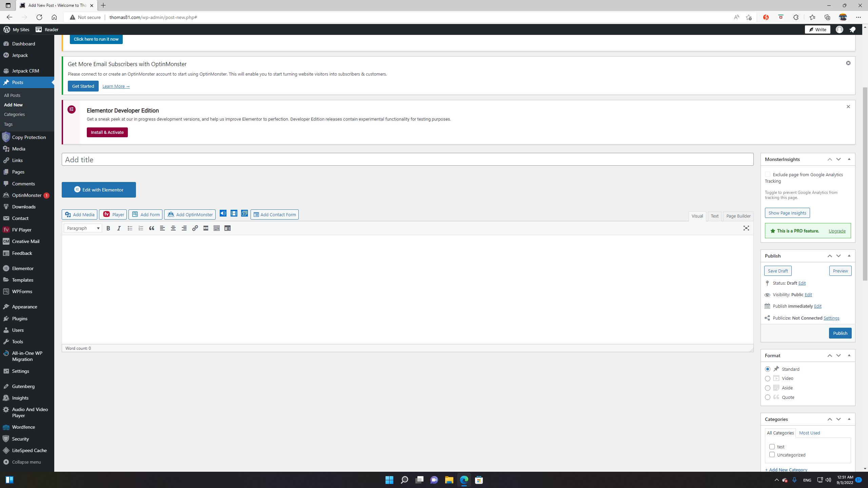Align text right
Image resolution: width=868 pixels, height=488 pixels.
(x=184, y=228)
